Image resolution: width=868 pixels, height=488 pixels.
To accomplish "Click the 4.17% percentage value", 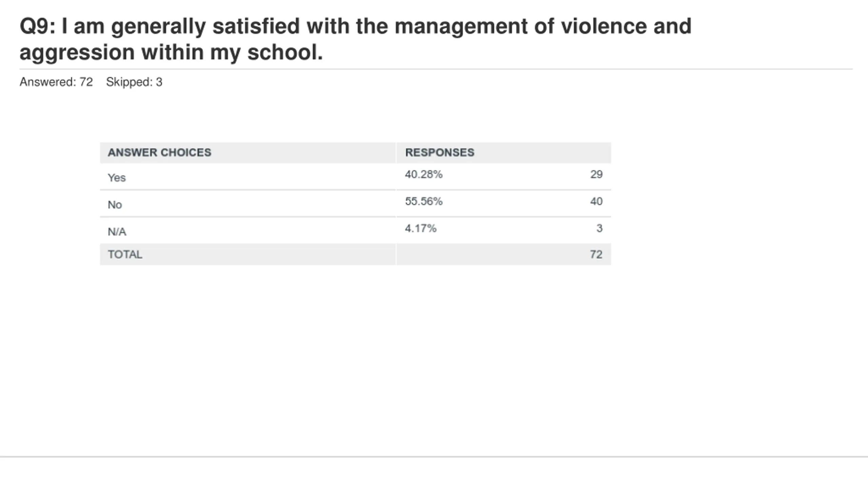I will (420, 228).
